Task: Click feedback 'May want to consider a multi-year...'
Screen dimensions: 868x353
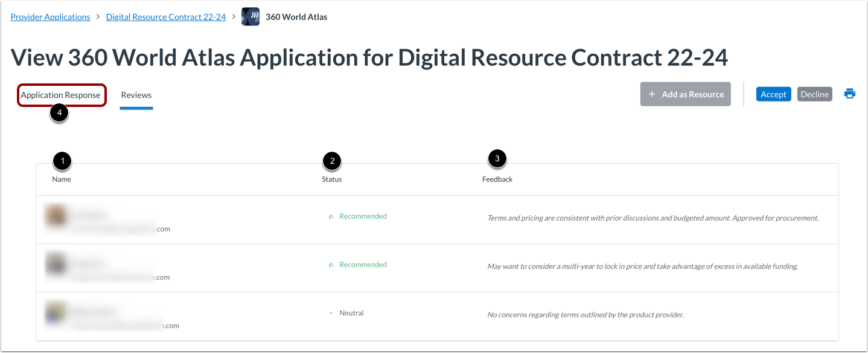Action: pos(643,267)
